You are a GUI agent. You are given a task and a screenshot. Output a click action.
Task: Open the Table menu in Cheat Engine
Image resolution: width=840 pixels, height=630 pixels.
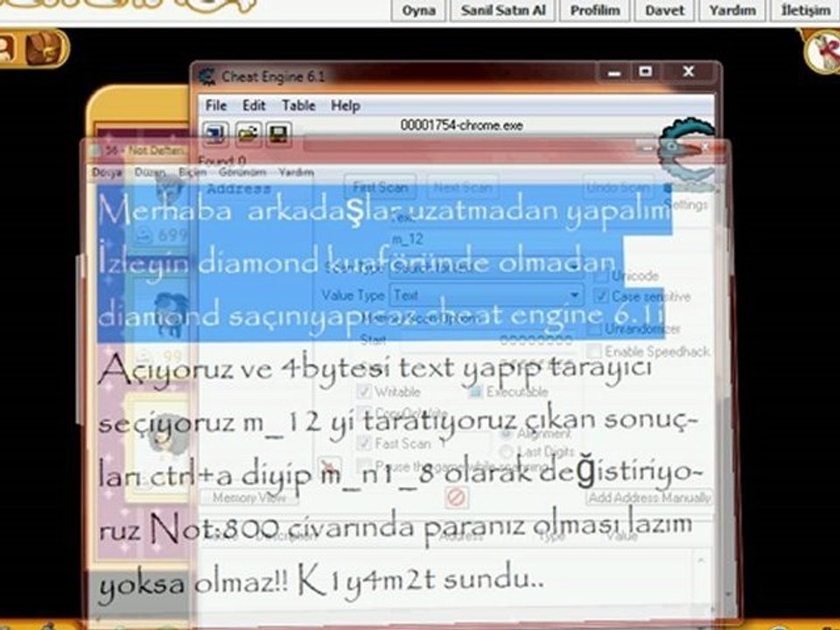coord(298,105)
